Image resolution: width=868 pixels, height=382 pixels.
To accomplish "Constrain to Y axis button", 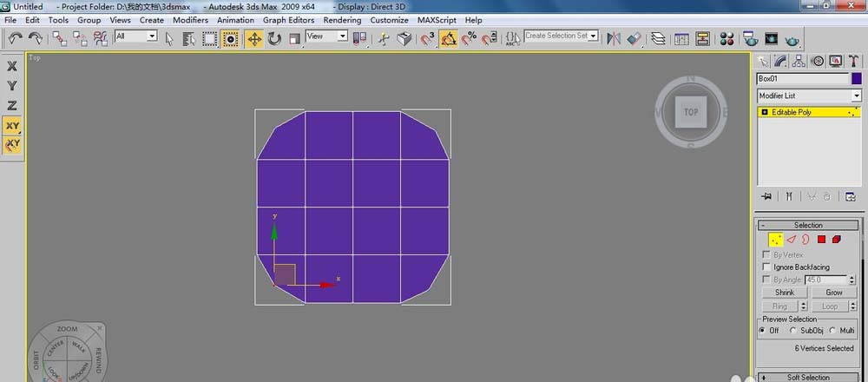I will tap(12, 86).
